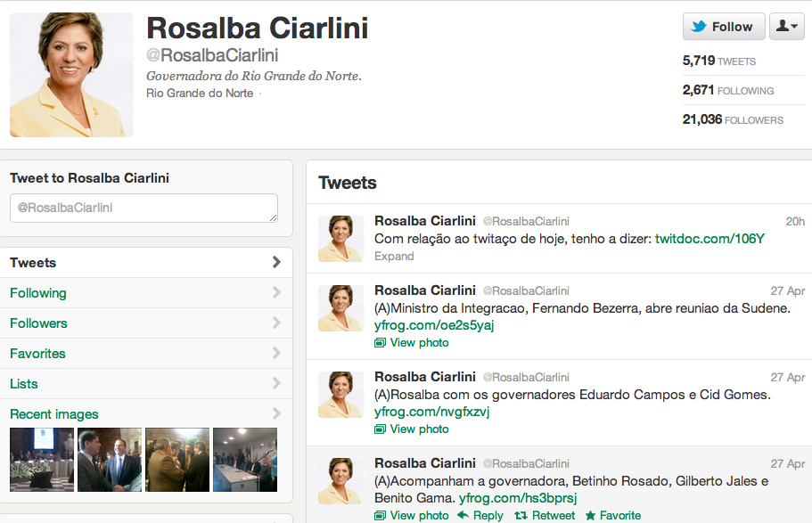
Task: Click the large Rosalba Ciarlini profile photo
Action: point(71,75)
